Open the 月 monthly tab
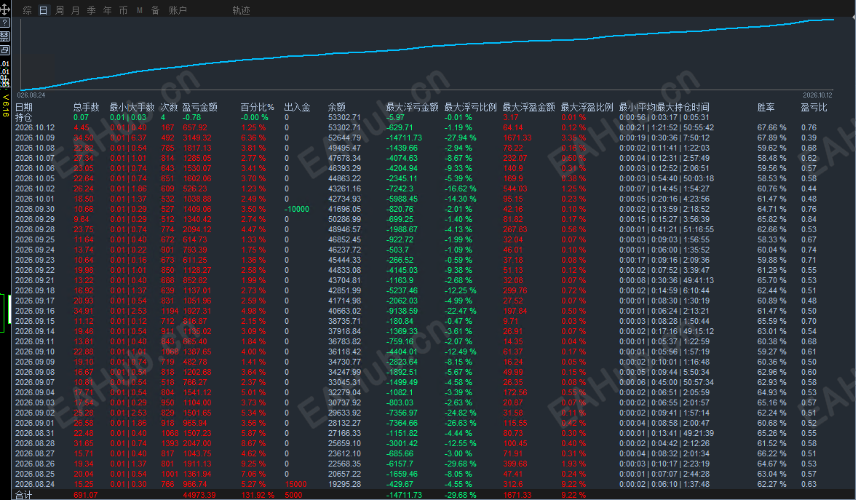 (x=75, y=10)
